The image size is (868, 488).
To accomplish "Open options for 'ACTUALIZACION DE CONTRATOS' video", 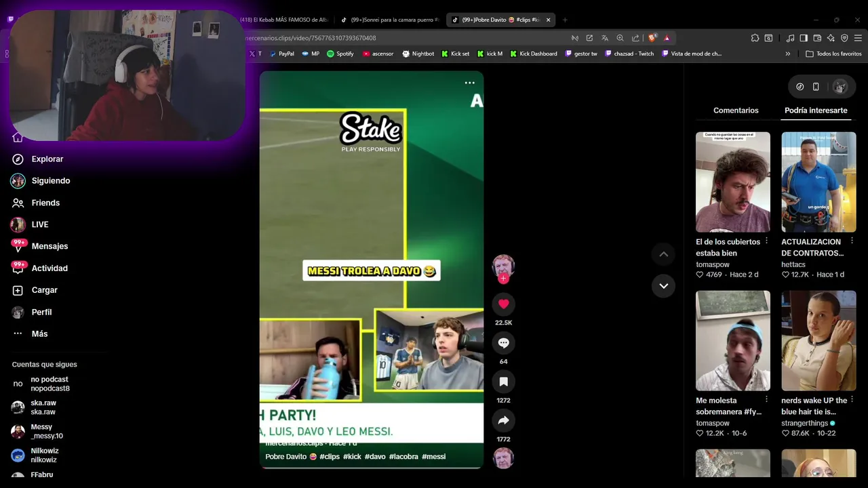I will (852, 241).
